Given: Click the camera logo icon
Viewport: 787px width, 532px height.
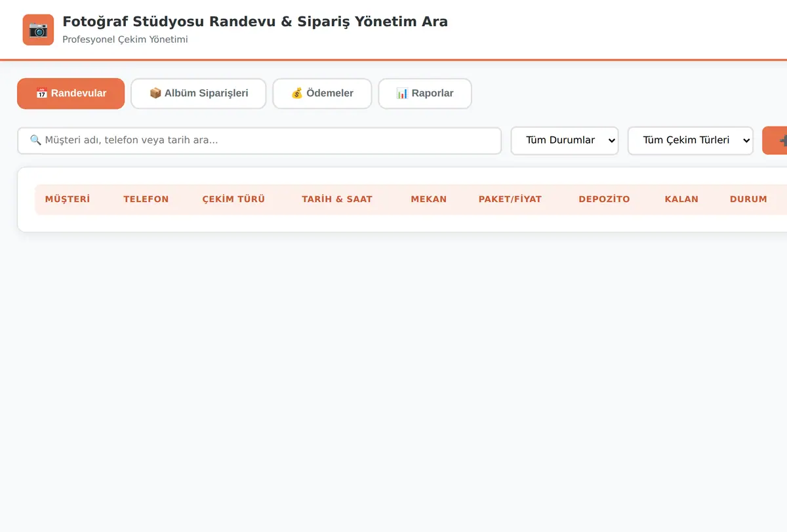Looking at the screenshot, I should point(38,30).
